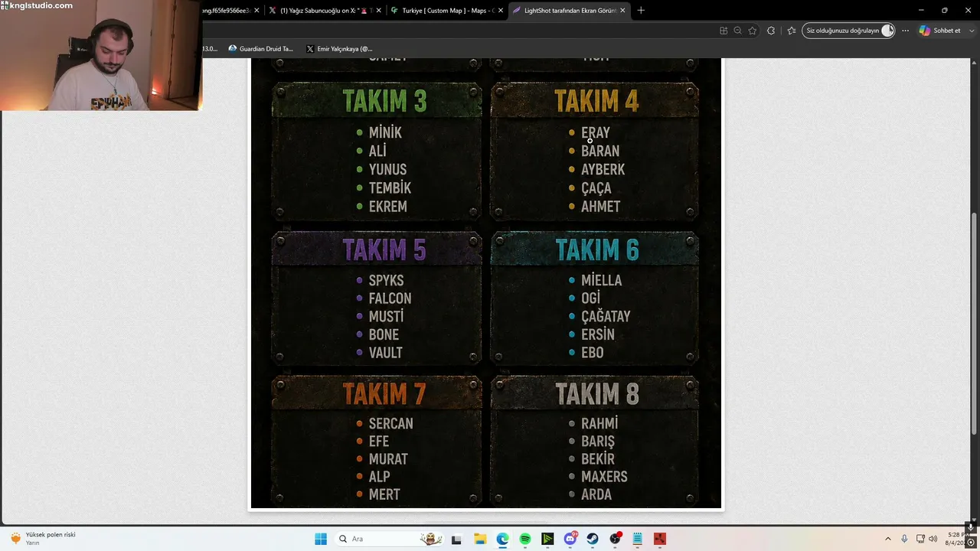The height and width of the screenshot is (551, 980).
Task: Close the Yağız Sabuncuoğlu X tab
Action: click(379, 11)
